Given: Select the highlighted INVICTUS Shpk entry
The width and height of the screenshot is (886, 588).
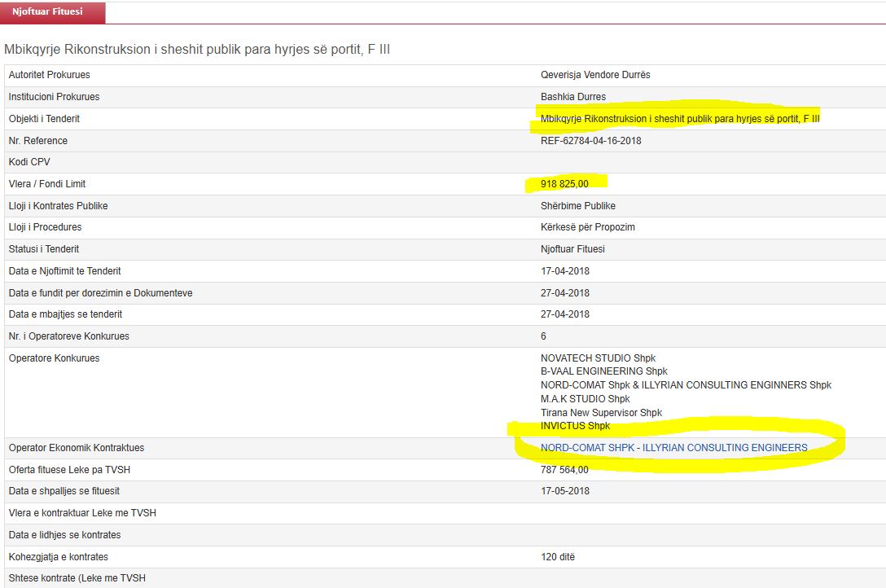Looking at the screenshot, I should (x=575, y=426).
